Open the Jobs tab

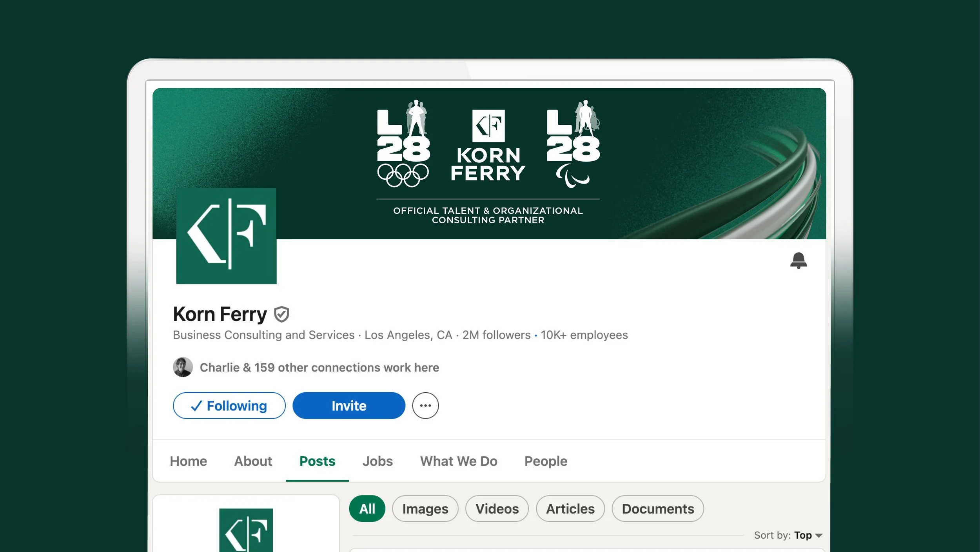click(377, 461)
